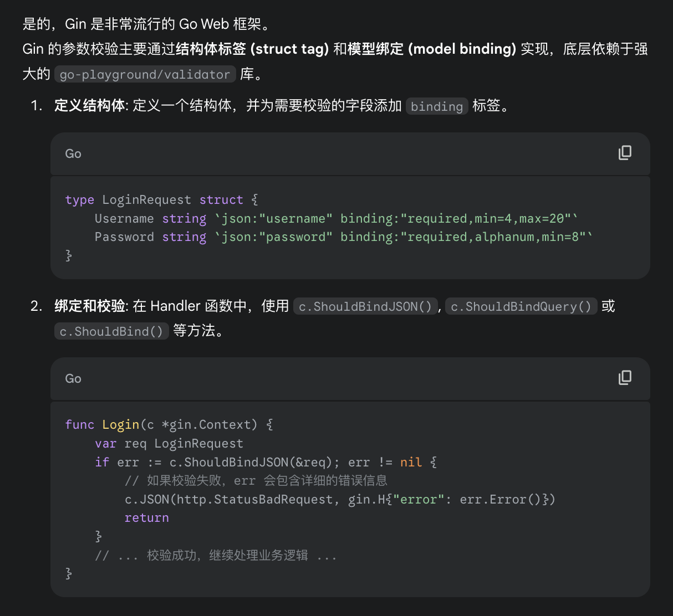Viewport: 673px width, 616px height.
Task: Click the type LoginRequest struct declaration line
Action: click(x=161, y=200)
